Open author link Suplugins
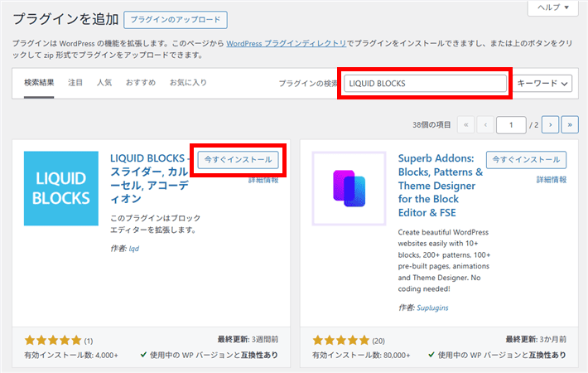Image resolution: width=588 pixels, height=373 pixels. tap(432, 308)
